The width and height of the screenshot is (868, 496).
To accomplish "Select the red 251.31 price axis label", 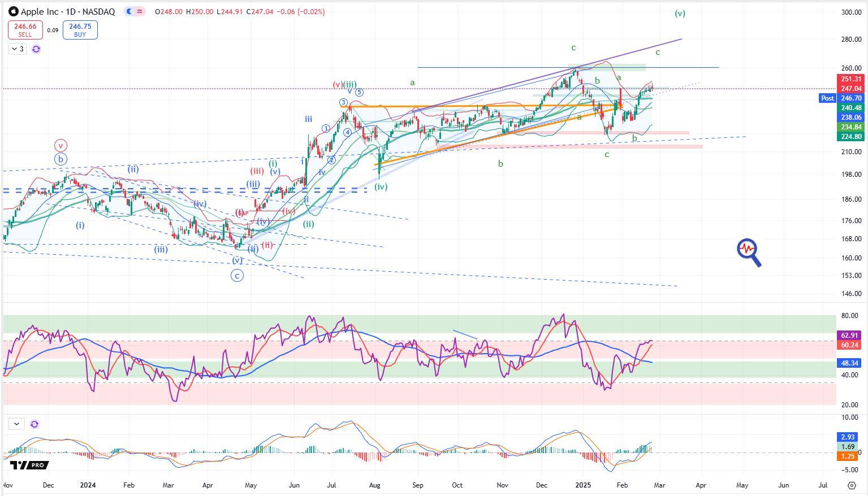I will click(850, 80).
